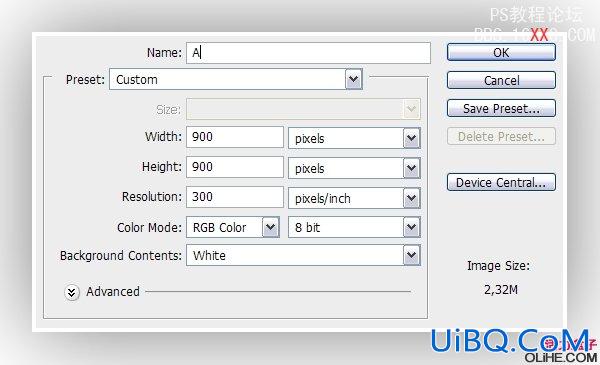Open the Resolution units dropdown arrow
Image resolution: width=600 pixels, height=365 pixels.
tap(412, 198)
